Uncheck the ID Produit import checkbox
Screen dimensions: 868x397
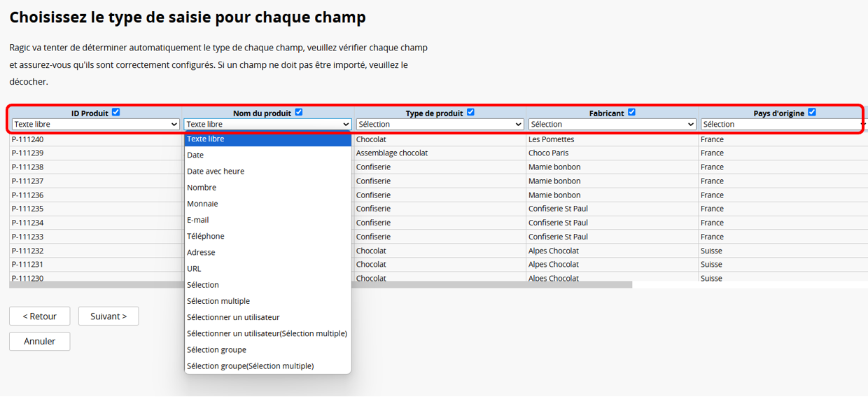coord(116,112)
